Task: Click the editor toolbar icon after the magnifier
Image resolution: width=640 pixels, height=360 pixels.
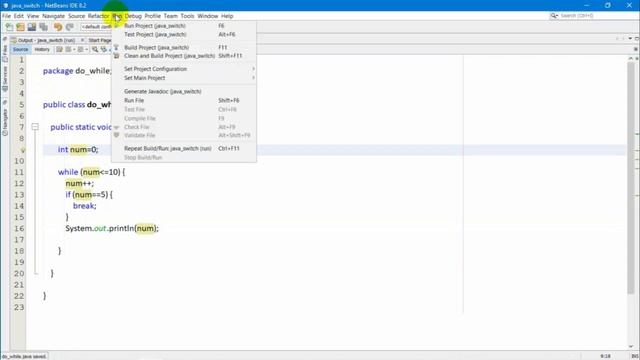Action: click(104, 49)
